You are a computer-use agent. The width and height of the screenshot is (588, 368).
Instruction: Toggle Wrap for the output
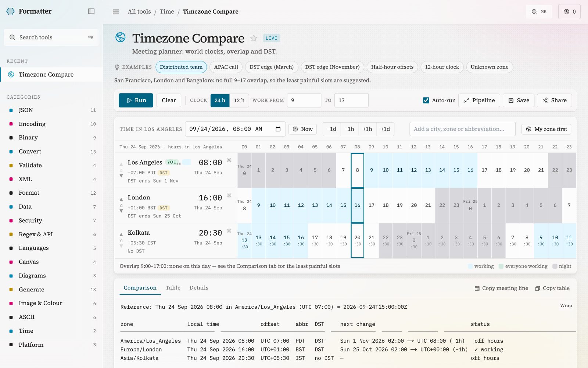[x=566, y=305]
